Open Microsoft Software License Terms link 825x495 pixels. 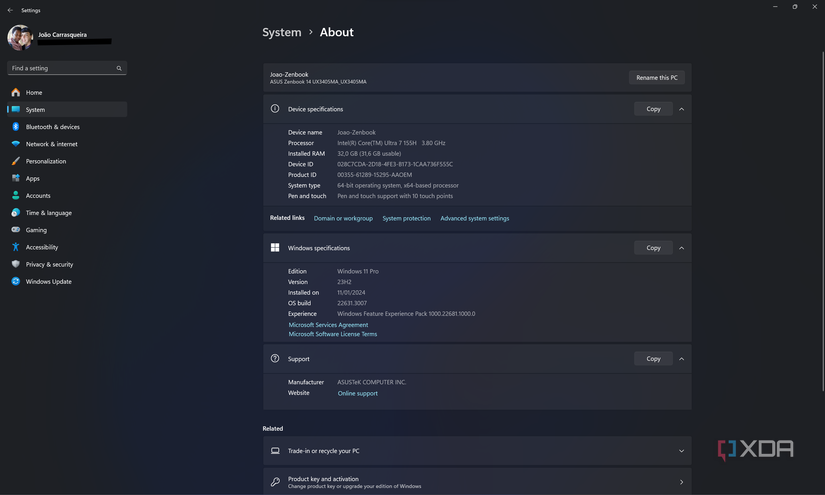(x=333, y=334)
